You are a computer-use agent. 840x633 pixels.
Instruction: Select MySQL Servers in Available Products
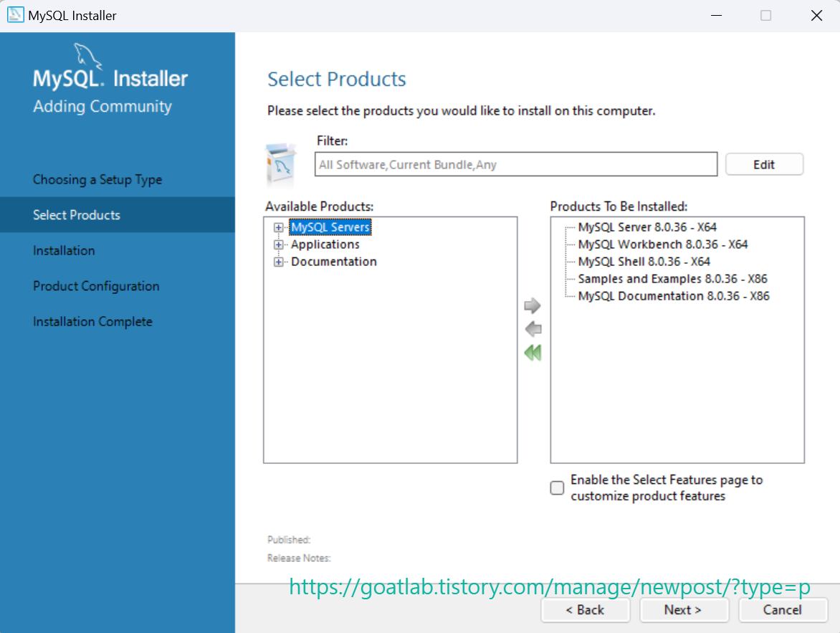[330, 227]
